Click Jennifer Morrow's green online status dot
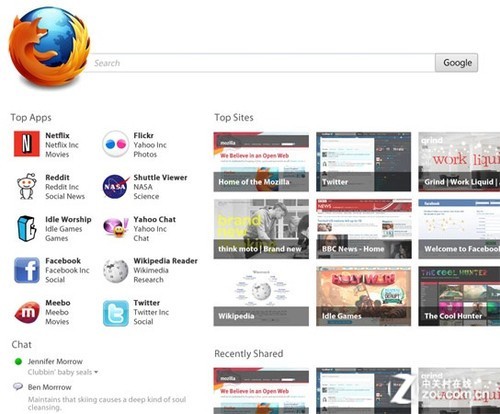Image resolution: width=500 pixels, height=414 pixels. (18, 361)
